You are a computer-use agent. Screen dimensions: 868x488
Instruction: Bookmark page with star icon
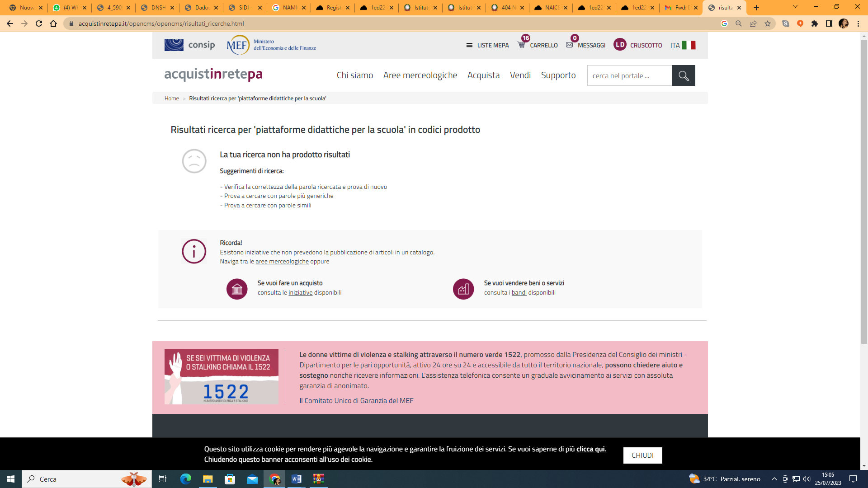tap(768, 23)
